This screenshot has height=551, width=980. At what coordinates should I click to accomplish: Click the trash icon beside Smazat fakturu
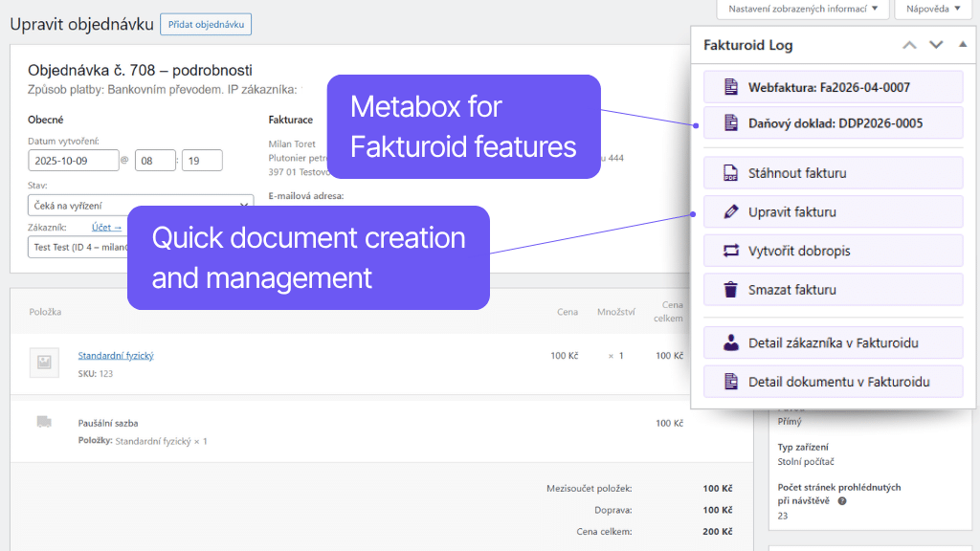click(730, 289)
